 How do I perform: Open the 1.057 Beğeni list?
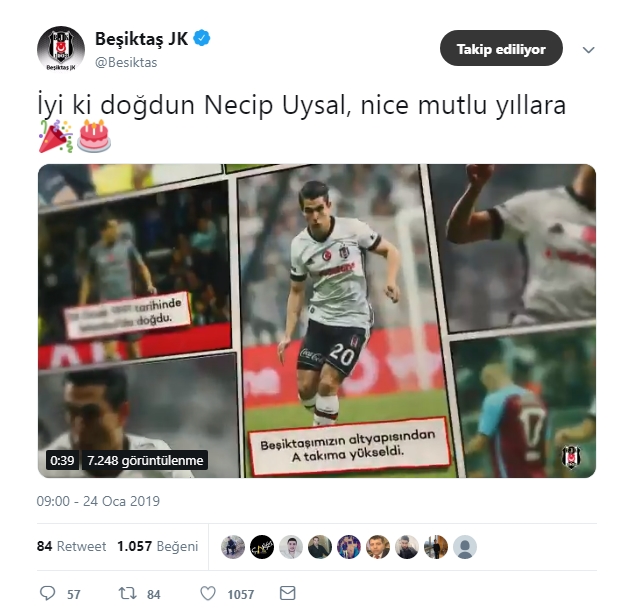(x=158, y=547)
